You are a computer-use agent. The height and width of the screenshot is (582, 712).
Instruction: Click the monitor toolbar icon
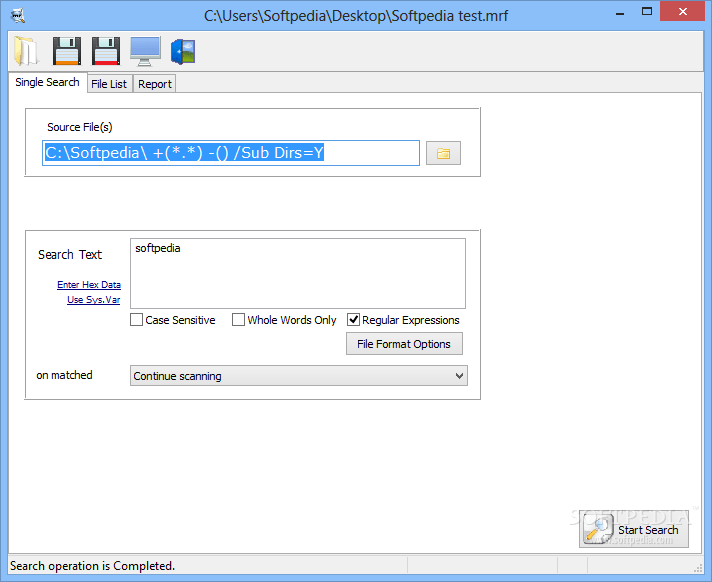(x=145, y=51)
